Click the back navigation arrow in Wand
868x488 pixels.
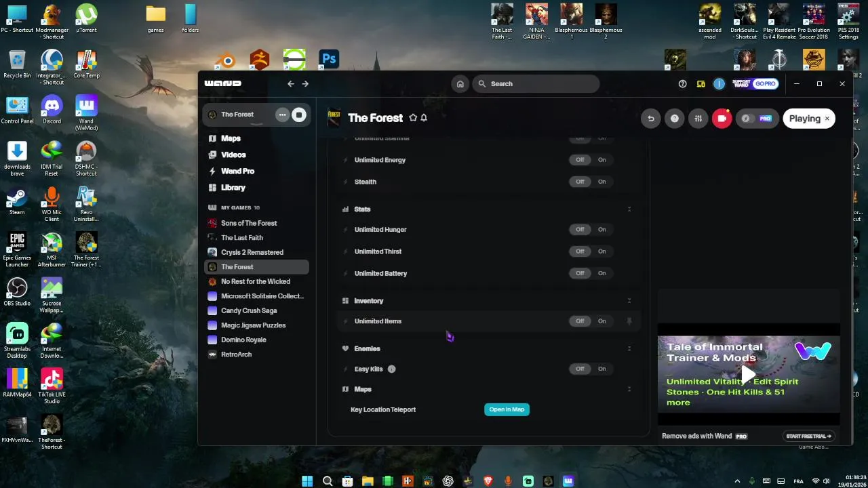(x=291, y=84)
